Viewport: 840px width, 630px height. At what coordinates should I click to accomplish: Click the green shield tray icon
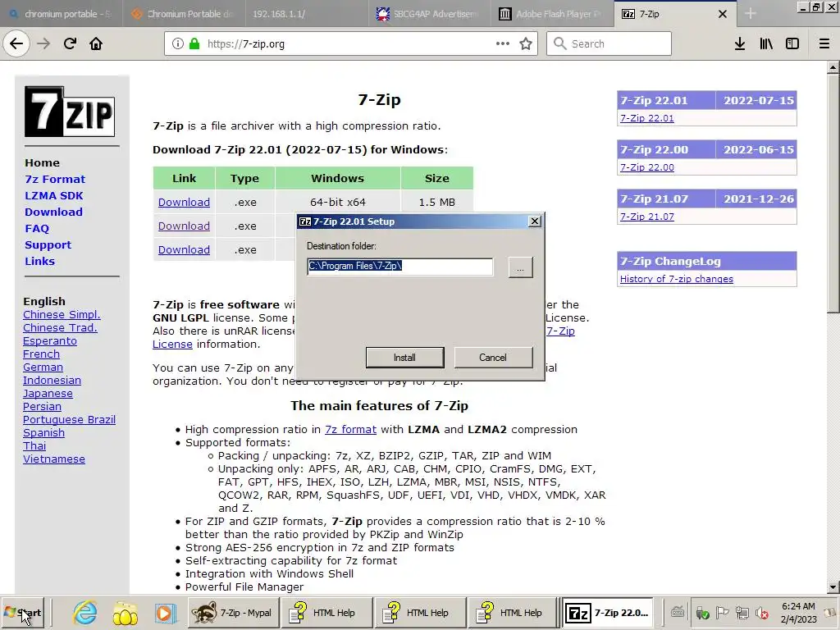point(702,613)
